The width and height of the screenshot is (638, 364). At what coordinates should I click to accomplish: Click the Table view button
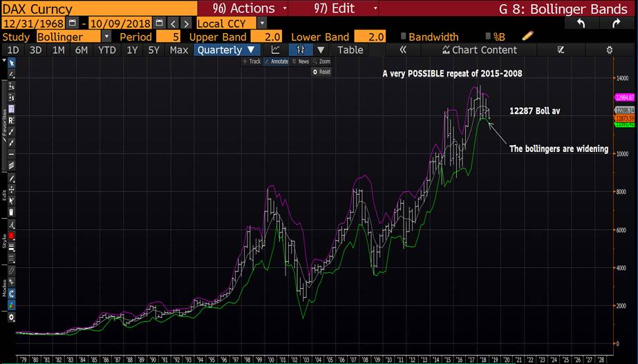click(x=350, y=50)
